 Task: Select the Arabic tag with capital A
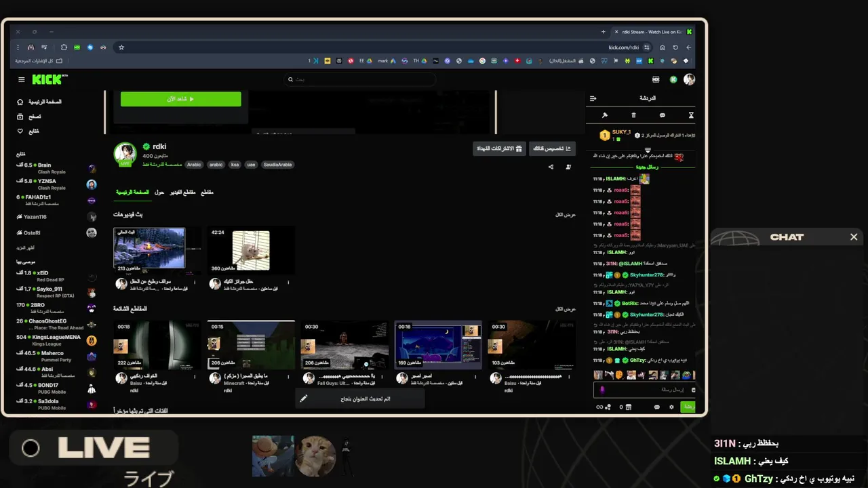point(194,165)
